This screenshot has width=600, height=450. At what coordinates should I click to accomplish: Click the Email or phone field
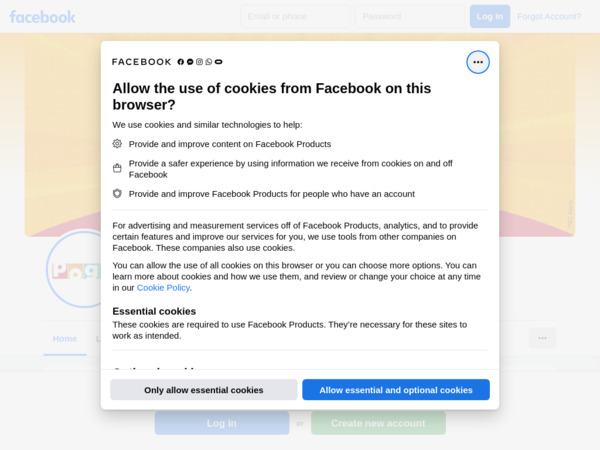(x=295, y=16)
